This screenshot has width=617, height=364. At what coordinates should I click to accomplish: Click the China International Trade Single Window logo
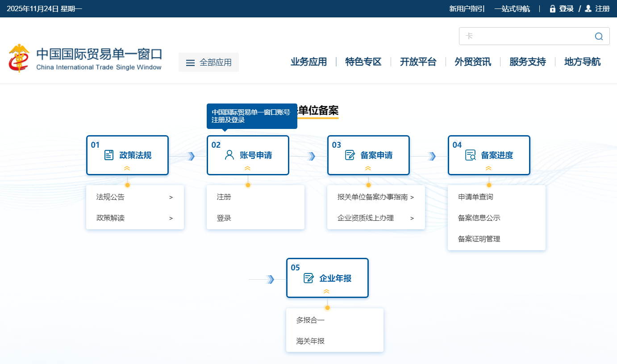pos(85,58)
